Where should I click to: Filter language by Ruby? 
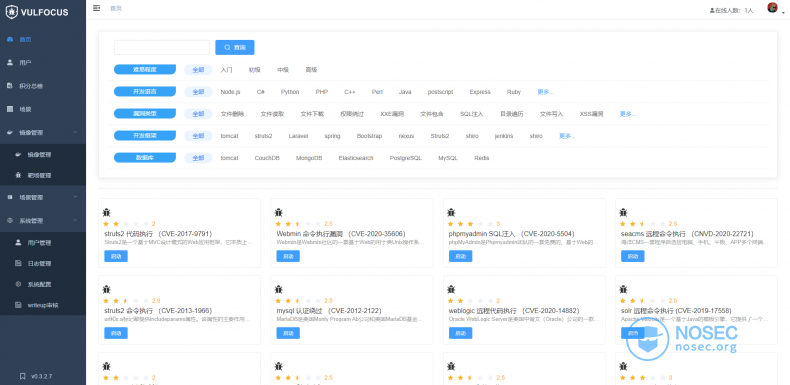tap(514, 92)
